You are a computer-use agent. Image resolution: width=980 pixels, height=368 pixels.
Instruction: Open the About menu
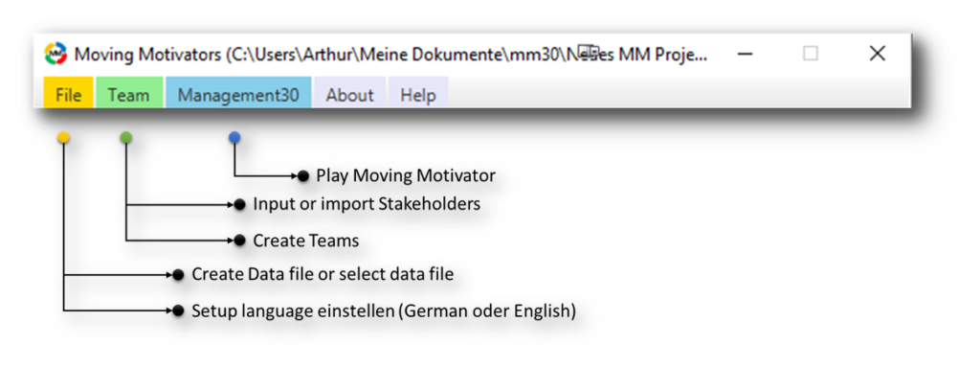(350, 95)
